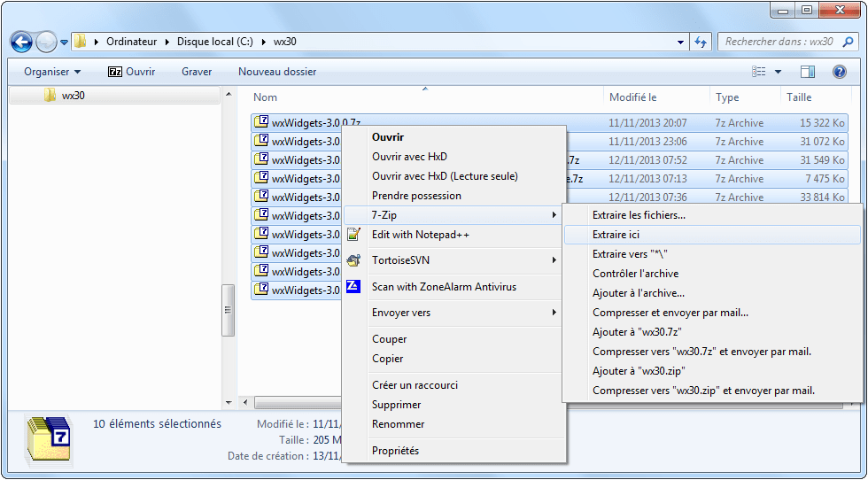Click Graver in the toolbar
Image resolution: width=868 pixels, height=480 pixels.
[x=197, y=72]
